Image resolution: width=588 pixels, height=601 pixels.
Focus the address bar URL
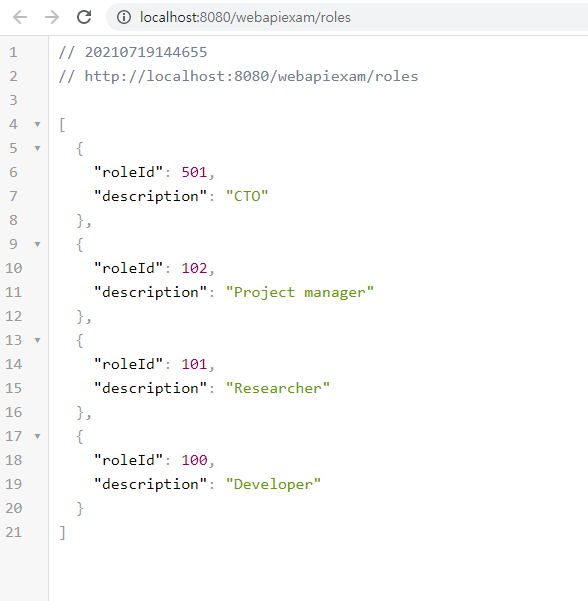(245, 17)
